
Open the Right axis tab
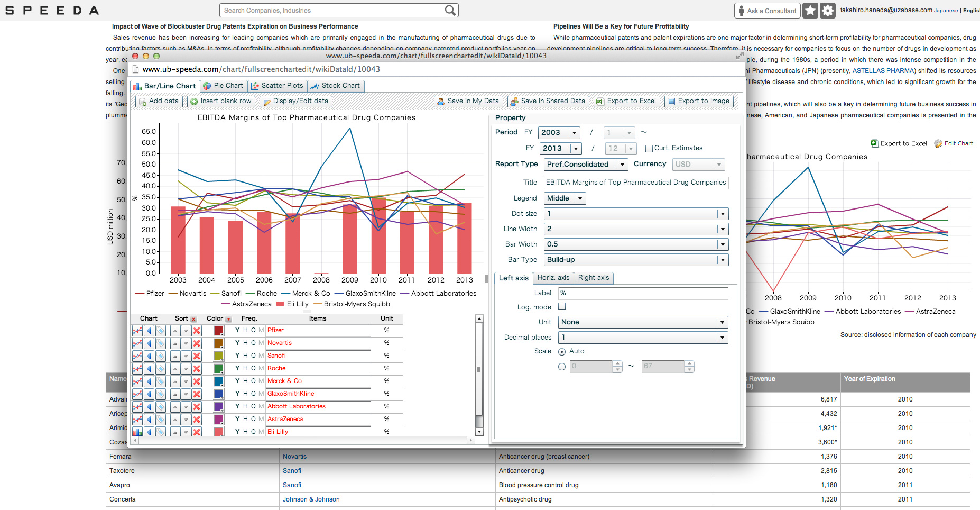pyautogui.click(x=593, y=278)
